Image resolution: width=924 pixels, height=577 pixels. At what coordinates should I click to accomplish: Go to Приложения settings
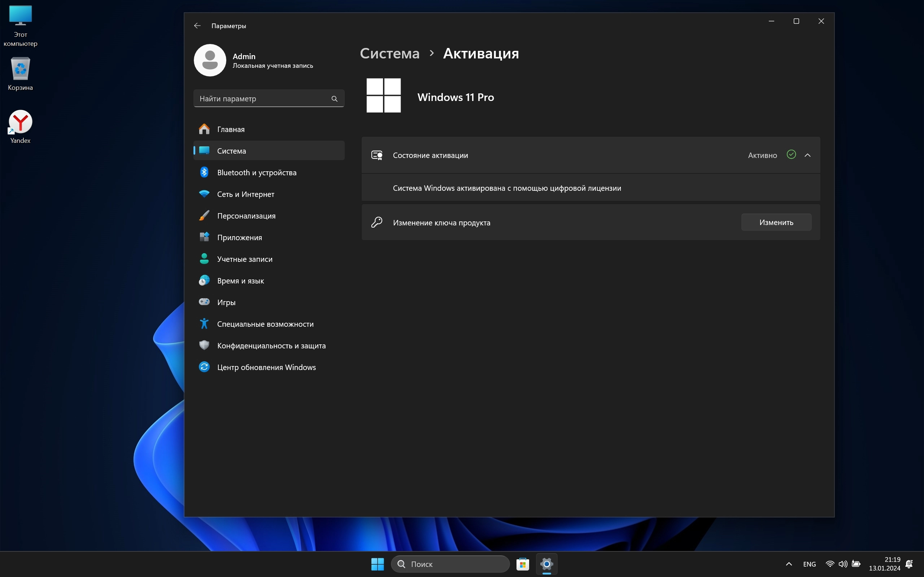pos(239,237)
